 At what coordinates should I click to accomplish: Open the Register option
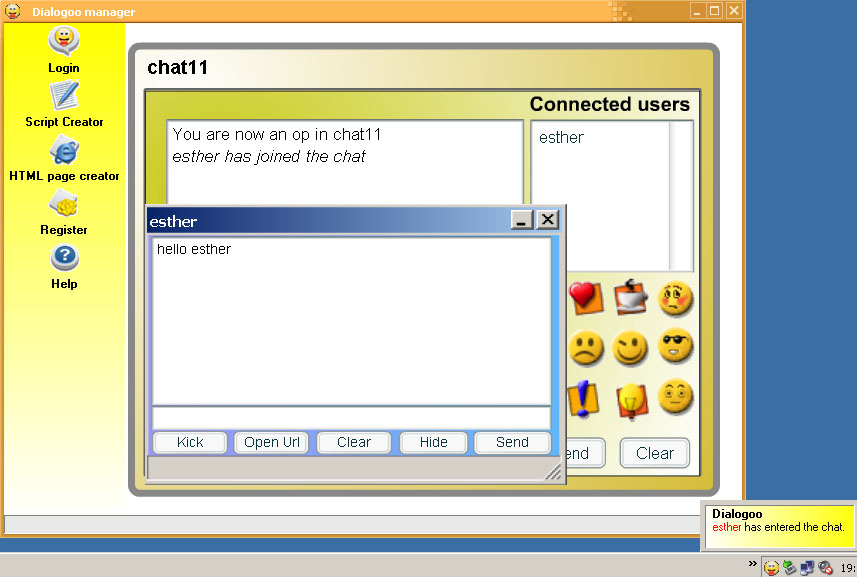(x=64, y=212)
